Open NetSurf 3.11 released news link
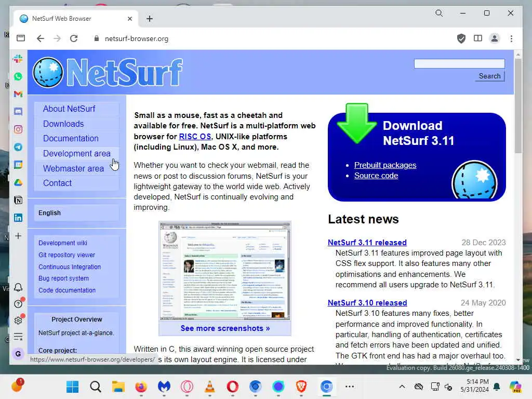Image resolution: width=532 pixels, height=399 pixels. 367,242
